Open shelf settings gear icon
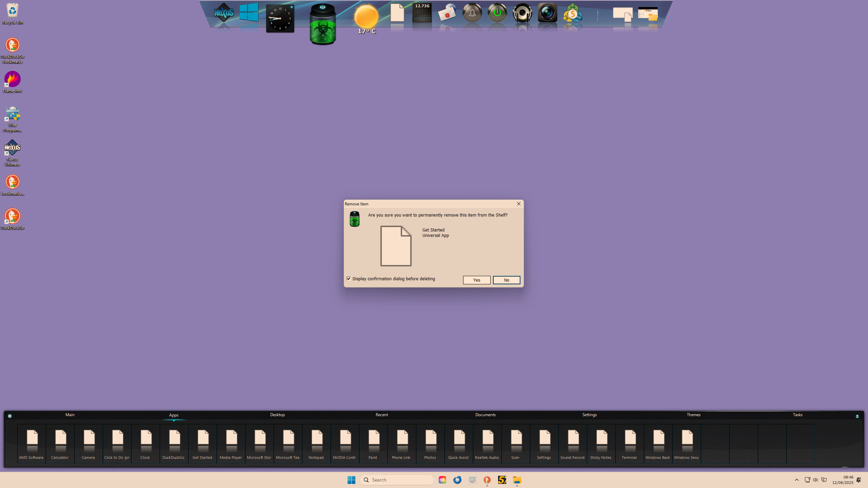 click(x=10, y=416)
